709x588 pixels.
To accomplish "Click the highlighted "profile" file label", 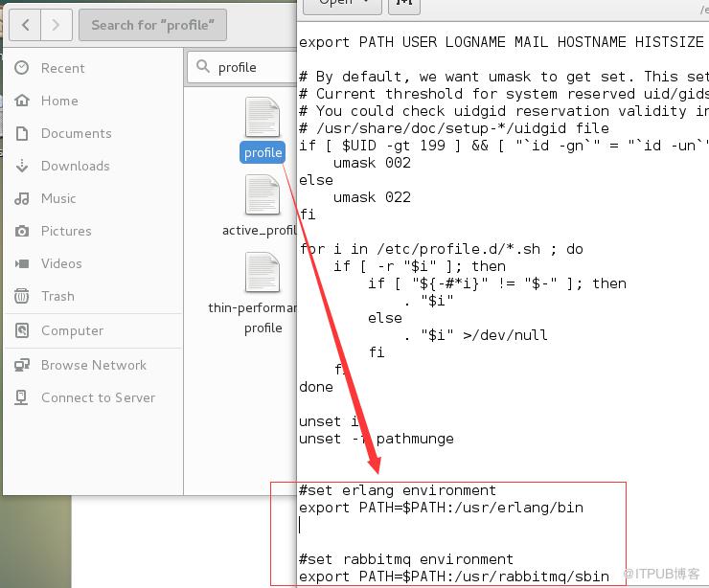I will (263, 152).
